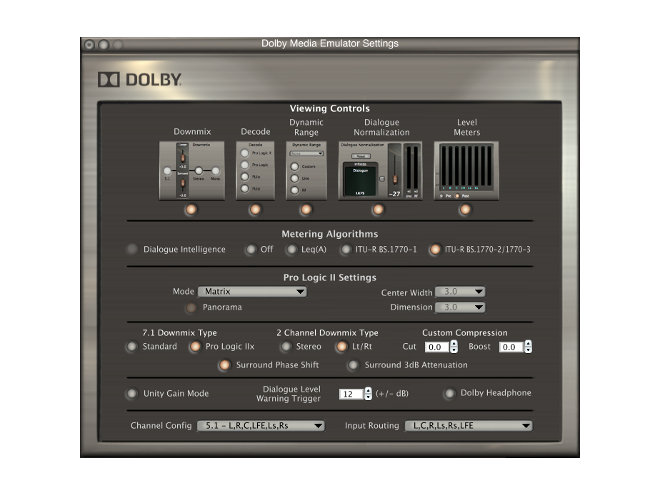Select the Leq(A) metering algorithm
660x495 pixels.
coord(291,250)
